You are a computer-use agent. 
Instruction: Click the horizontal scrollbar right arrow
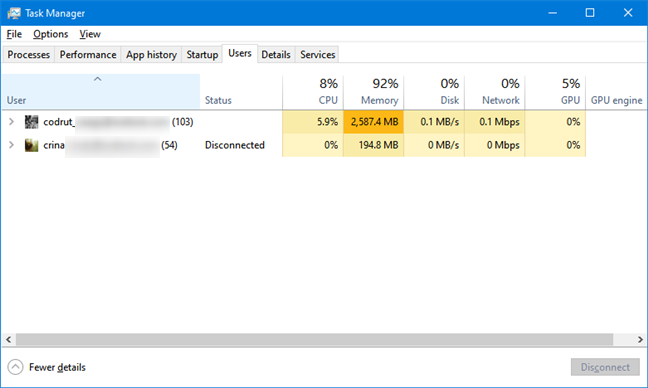tap(640, 339)
